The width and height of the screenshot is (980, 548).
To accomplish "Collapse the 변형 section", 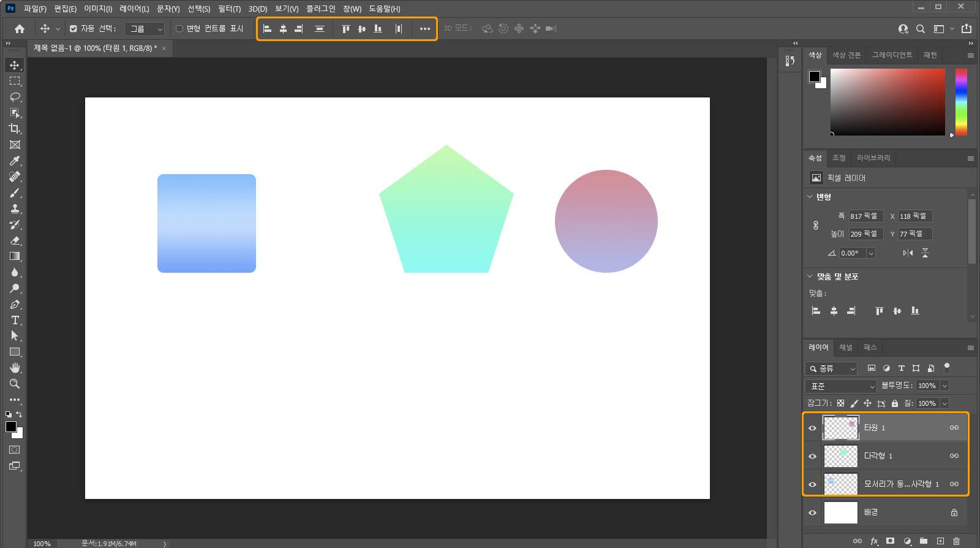I will (810, 197).
